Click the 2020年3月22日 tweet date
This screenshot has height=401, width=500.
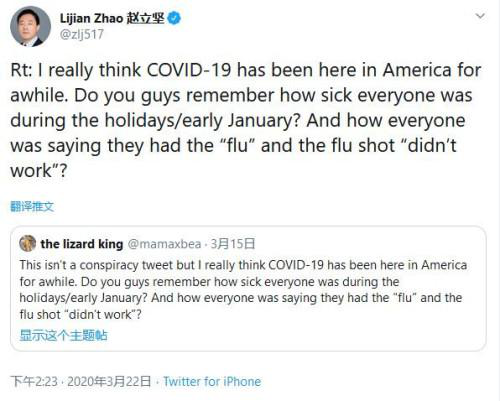(x=109, y=381)
